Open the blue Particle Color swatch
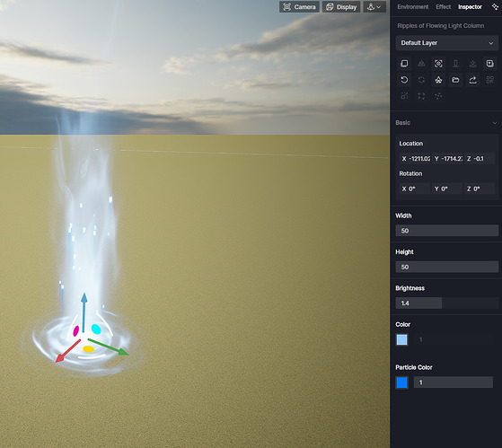 401,382
